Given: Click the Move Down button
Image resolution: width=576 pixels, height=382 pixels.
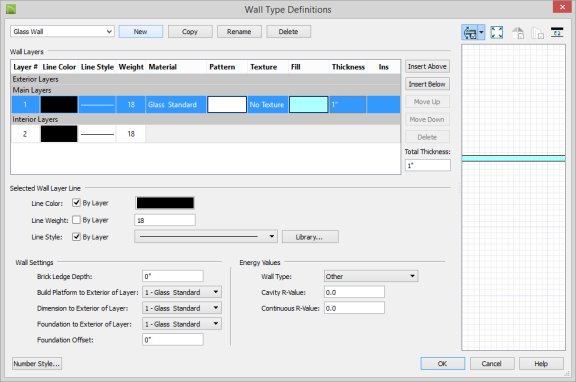Looking at the screenshot, I should coord(427,119).
